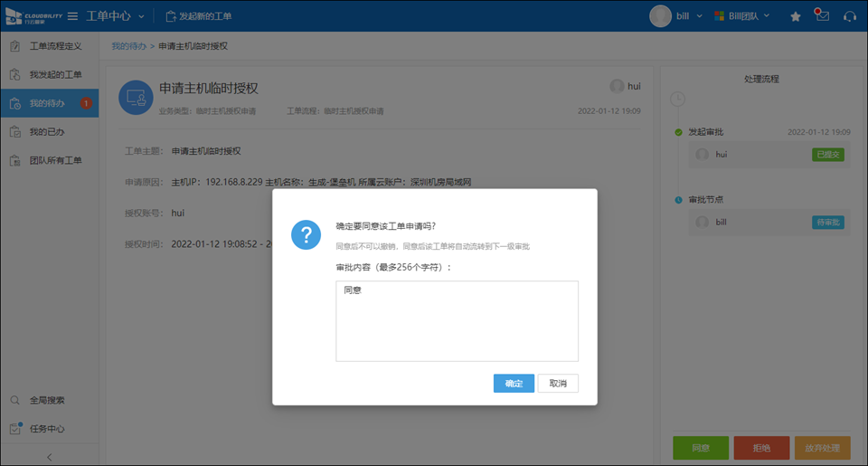Collapse the sidebar with the chevron

point(49,457)
